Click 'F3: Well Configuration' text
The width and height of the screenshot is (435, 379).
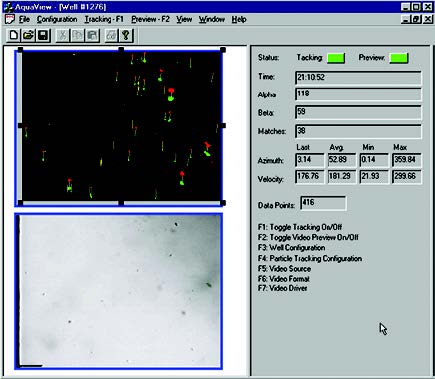click(x=291, y=248)
